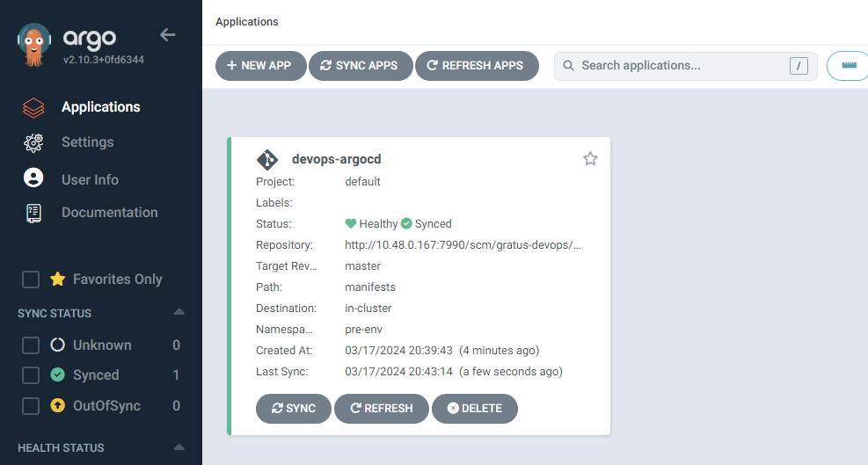Click the Applications stack icon

(x=33, y=107)
